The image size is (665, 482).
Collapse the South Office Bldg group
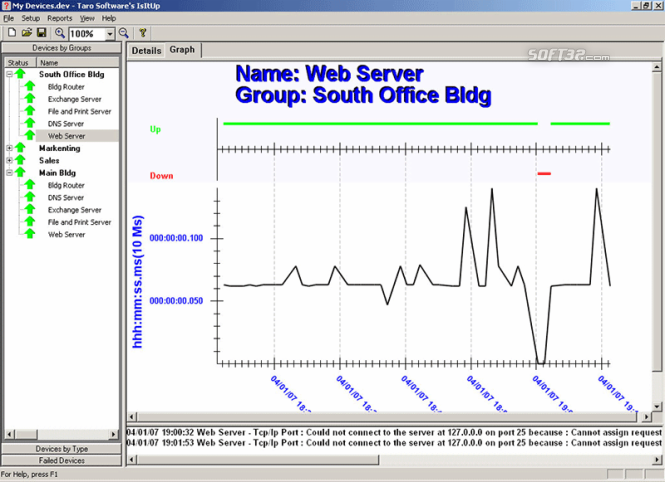point(9,74)
